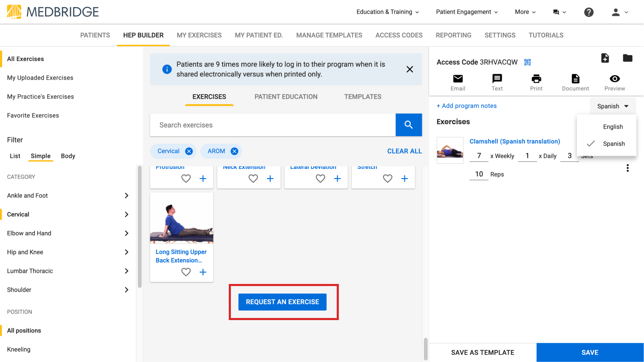
Task: Remove the Cervical filter chip
Action: [189, 151]
